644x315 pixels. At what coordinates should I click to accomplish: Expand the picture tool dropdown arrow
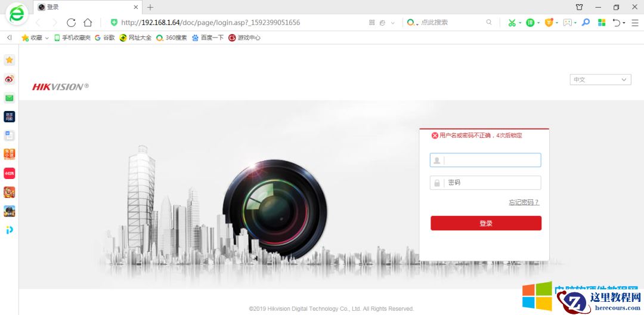(575, 23)
